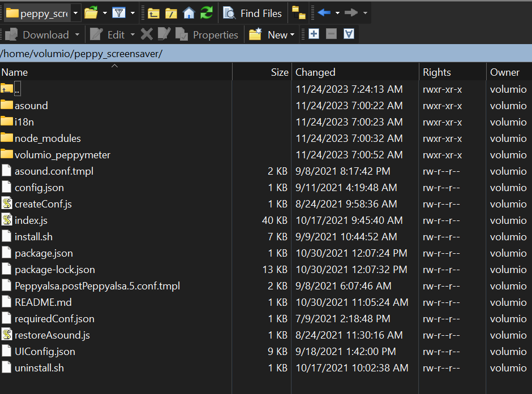Image resolution: width=532 pixels, height=394 pixels.
Task: Sort by the Rights column header
Action: pyautogui.click(x=453, y=72)
